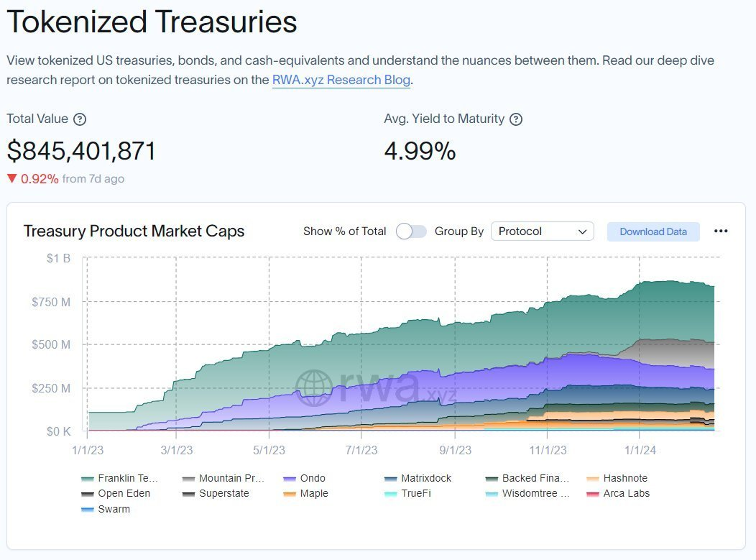Click the $250 M y-axis label

(x=51, y=388)
